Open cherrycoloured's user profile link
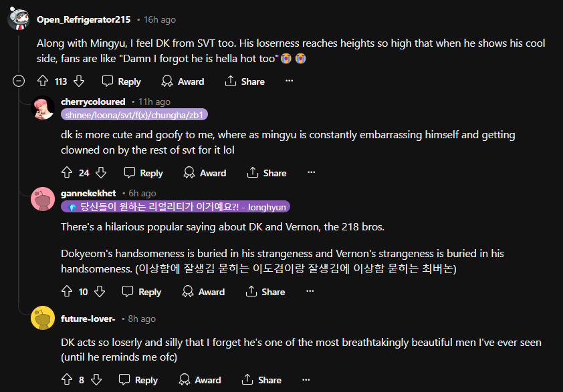Viewport: 563px width, 392px height. [x=93, y=102]
